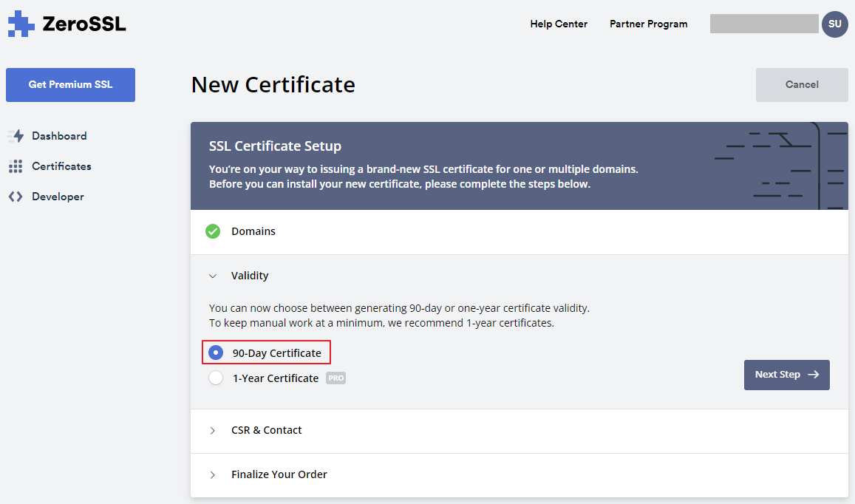Image resolution: width=855 pixels, height=504 pixels.
Task: Click the PRO badge beside 1-Year Certificate
Action: [x=336, y=378]
